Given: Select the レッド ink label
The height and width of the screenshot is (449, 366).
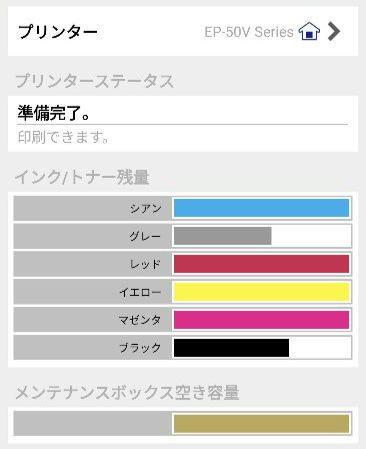Looking at the screenshot, I should [x=146, y=264].
